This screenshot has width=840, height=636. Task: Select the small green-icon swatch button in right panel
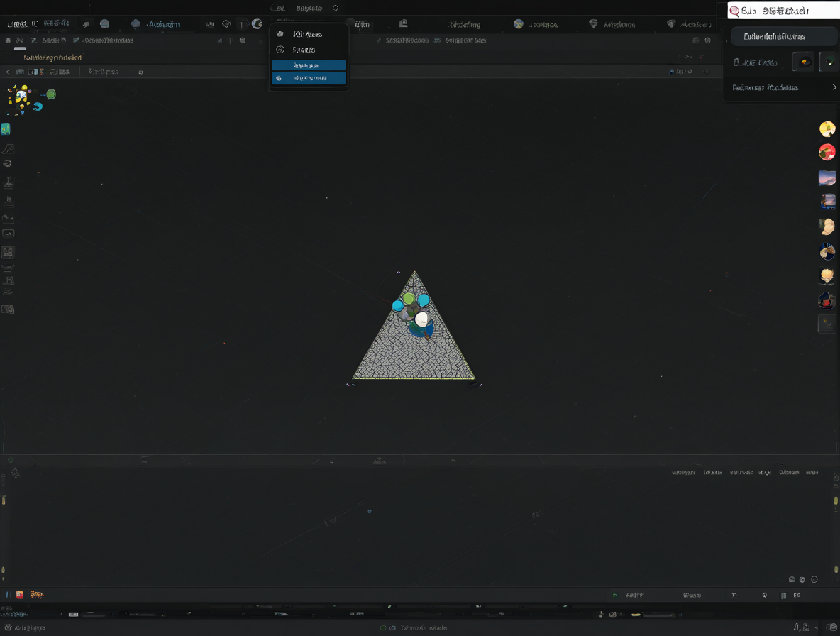click(829, 62)
